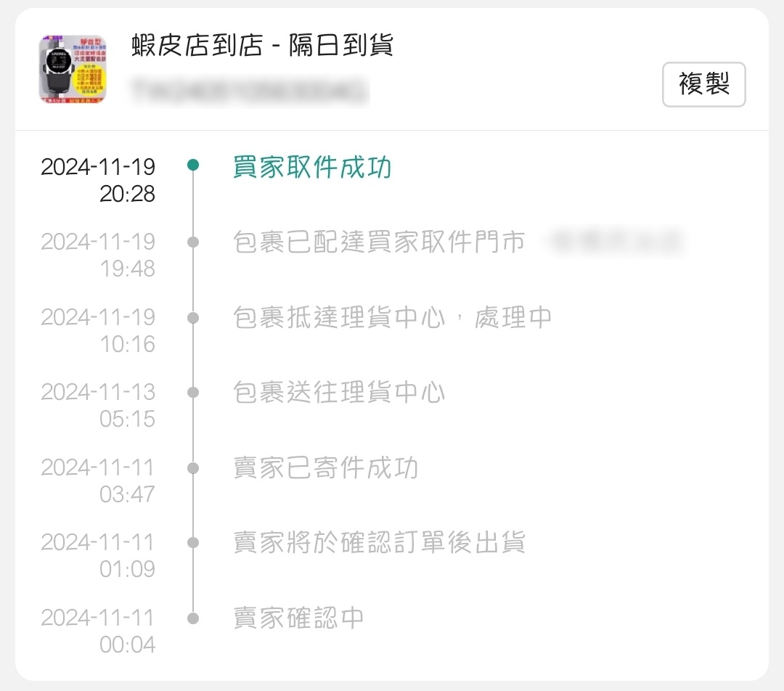784x691 pixels.
Task: Select the 賣家確認中 status entry
Action: pos(298,618)
